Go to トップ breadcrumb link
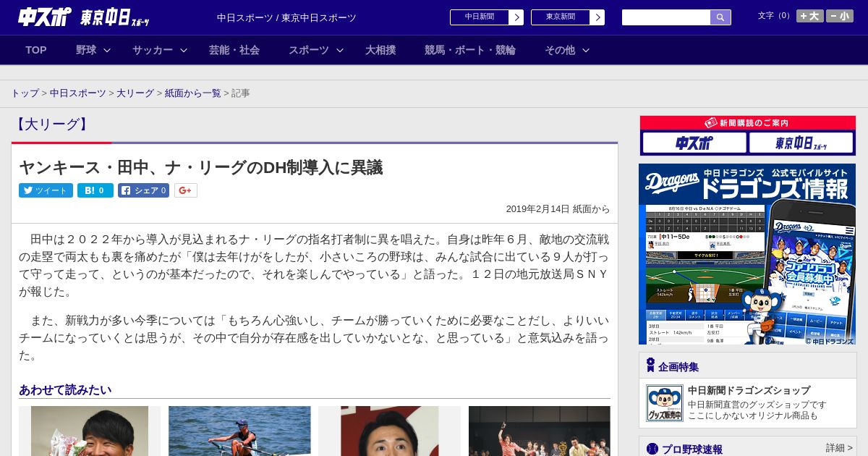The image size is (868, 456). point(25,93)
